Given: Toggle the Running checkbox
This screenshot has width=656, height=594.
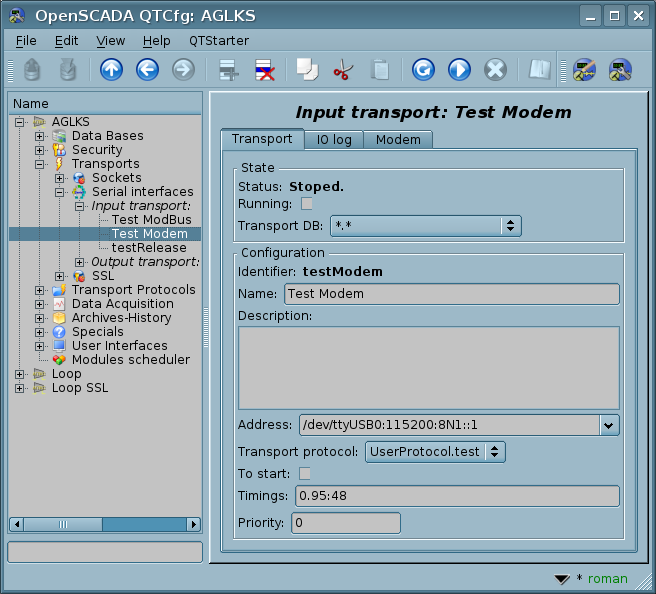Looking at the screenshot, I should 307,204.
